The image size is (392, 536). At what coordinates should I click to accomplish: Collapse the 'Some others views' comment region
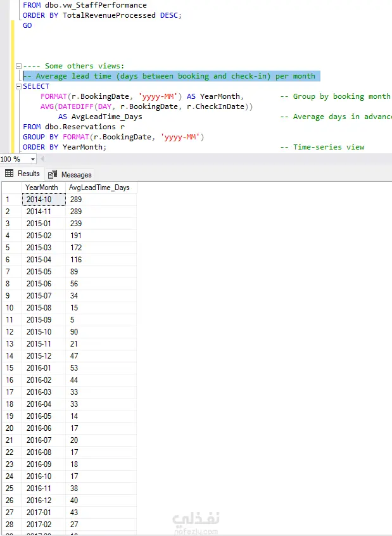click(x=19, y=66)
